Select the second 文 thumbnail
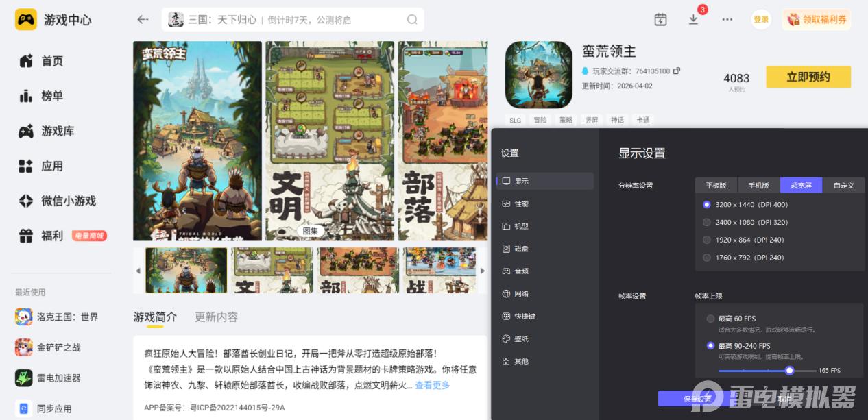The height and width of the screenshot is (420, 868). click(x=272, y=270)
